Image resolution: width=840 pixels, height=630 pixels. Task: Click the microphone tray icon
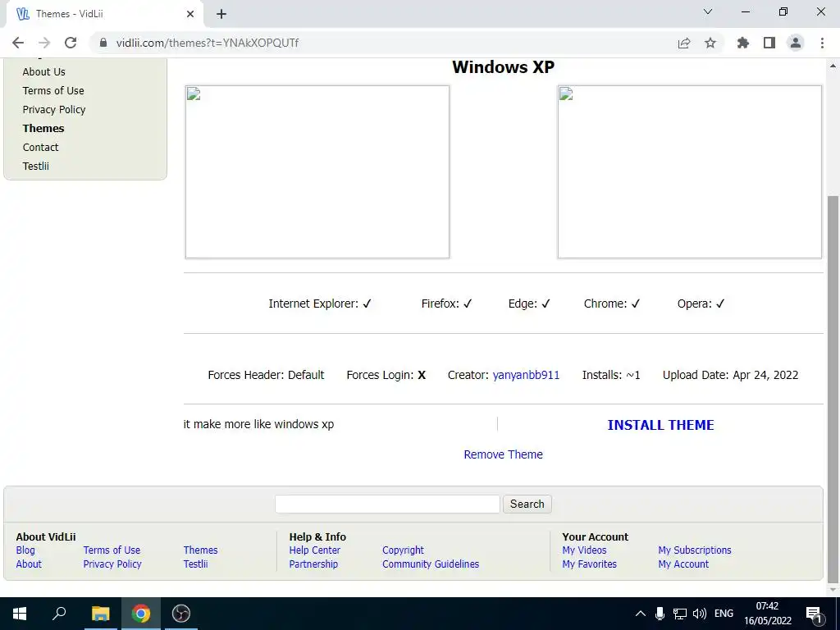[x=660, y=614]
